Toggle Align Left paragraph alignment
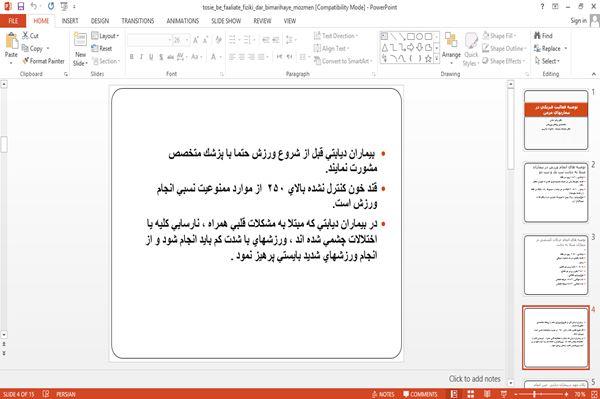The width and height of the screenshot is (600, 399). (x=232, y=57)
